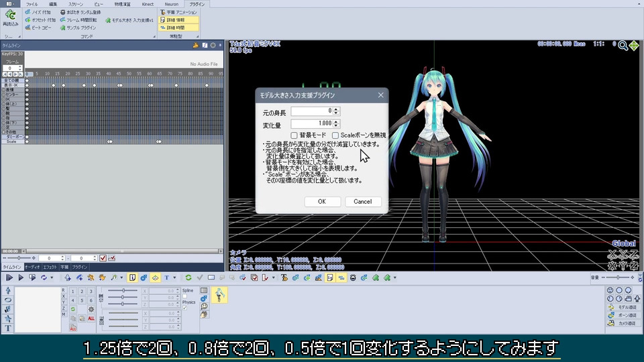Switch to the オーディオ panel tab
The image size is (644, 362).
32,267
